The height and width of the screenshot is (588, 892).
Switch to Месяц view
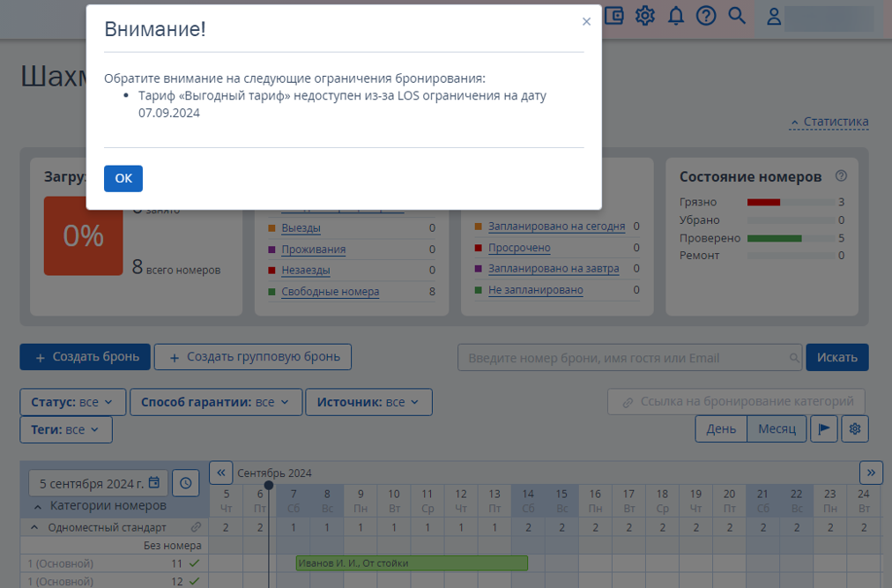pyautogui.click(x=777, y=428)
